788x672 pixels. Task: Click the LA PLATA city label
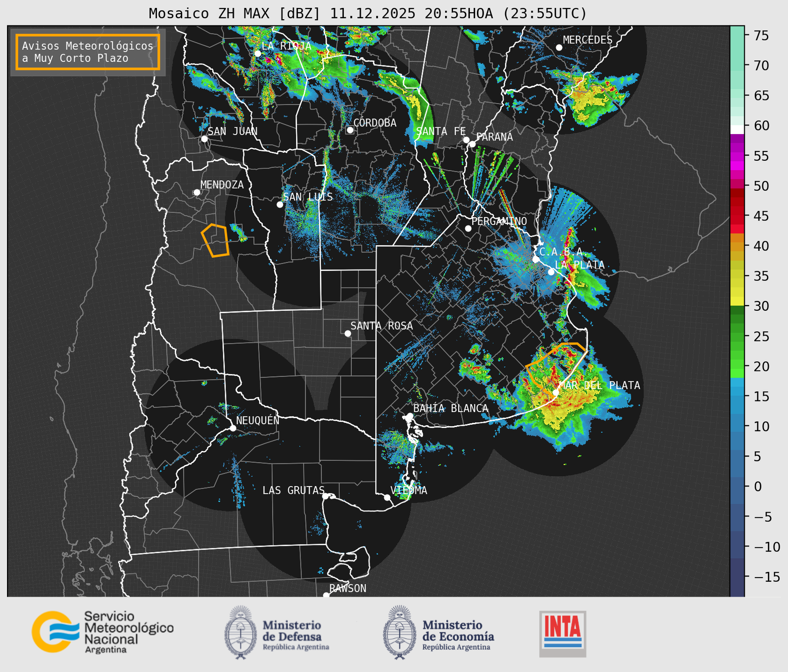pos(580,265)
